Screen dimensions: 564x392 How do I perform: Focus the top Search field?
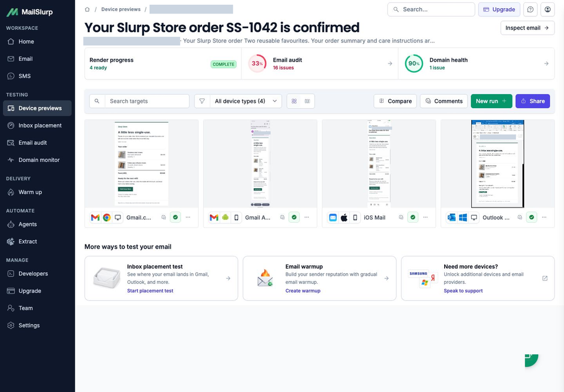coord(431,9)
